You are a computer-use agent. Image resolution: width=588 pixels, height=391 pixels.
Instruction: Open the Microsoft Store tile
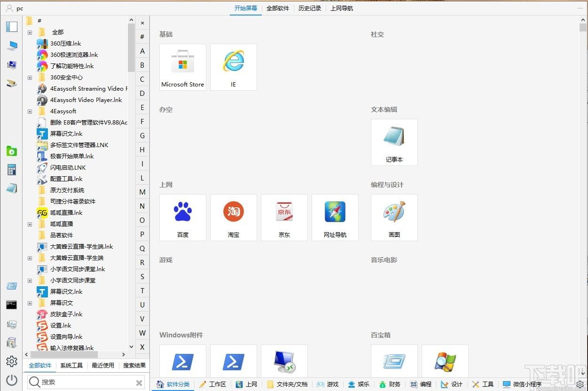click(183, 67)
